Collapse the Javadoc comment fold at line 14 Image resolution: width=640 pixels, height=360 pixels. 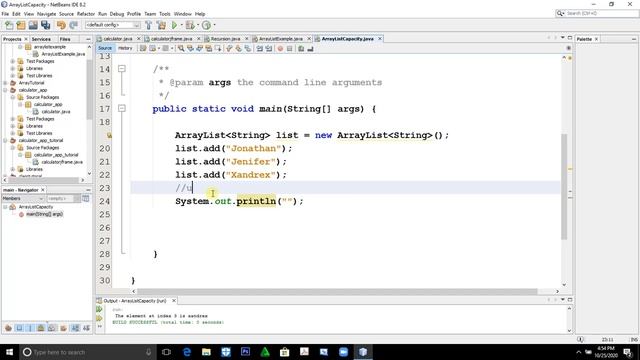122,69
